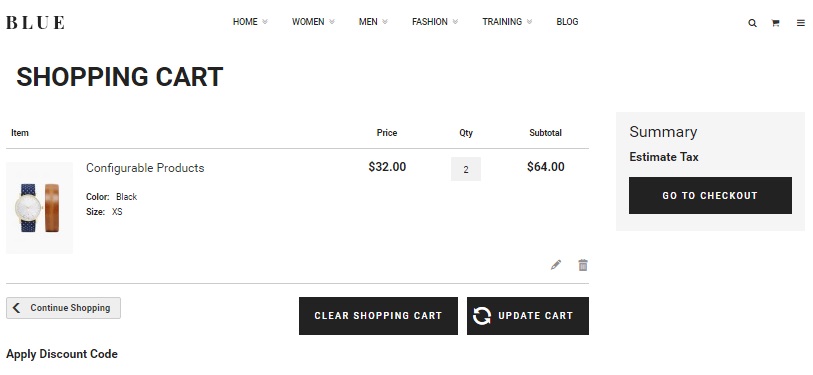Click the BLUE site logo
The width and height of the screenshot is (813, 375).
35,22
